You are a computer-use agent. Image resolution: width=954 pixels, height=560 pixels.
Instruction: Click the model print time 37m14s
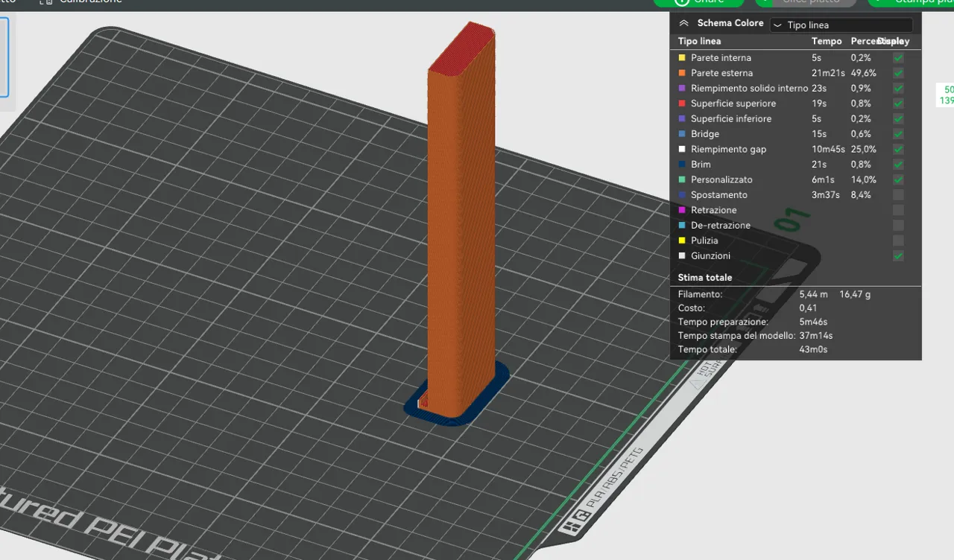pos(816,336)
